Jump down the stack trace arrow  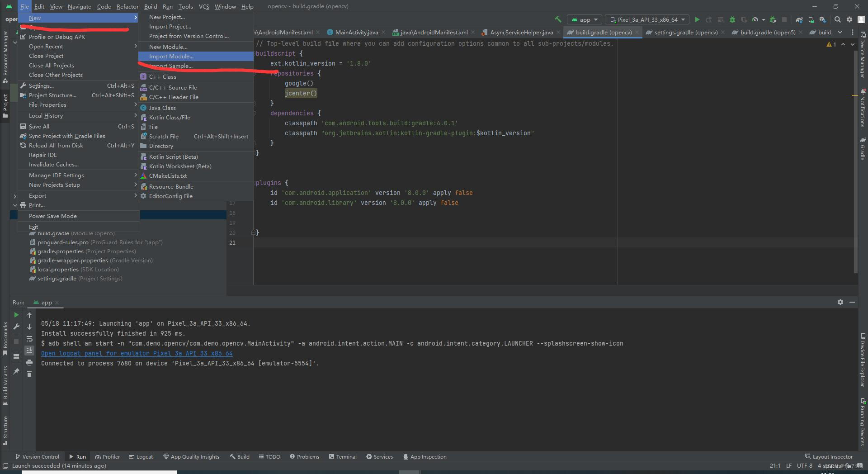tap(29, 327)
